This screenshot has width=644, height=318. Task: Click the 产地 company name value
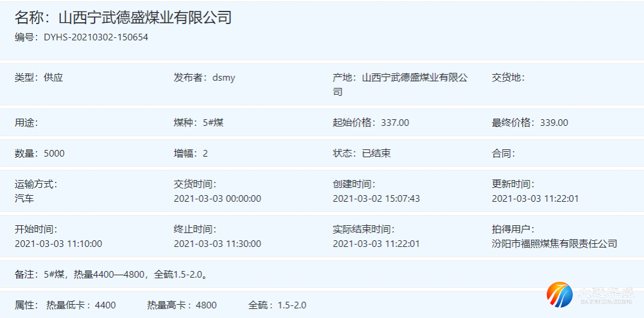tap(414, 78)
